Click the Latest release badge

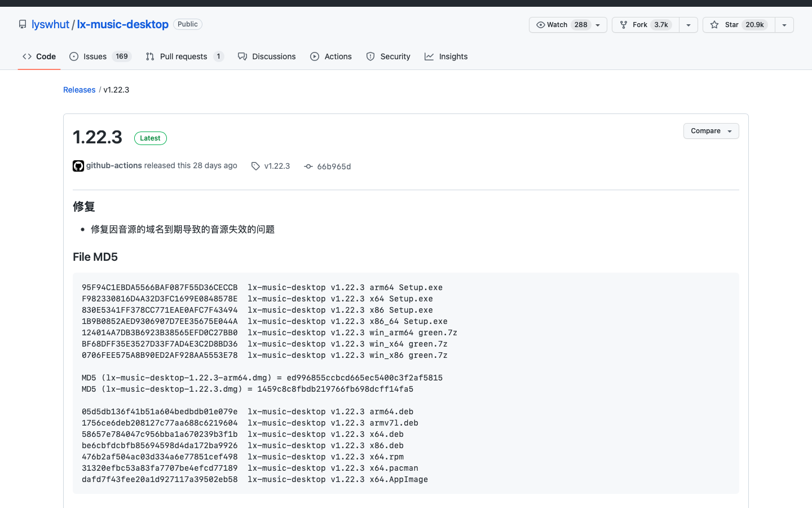tap(151, 138)
